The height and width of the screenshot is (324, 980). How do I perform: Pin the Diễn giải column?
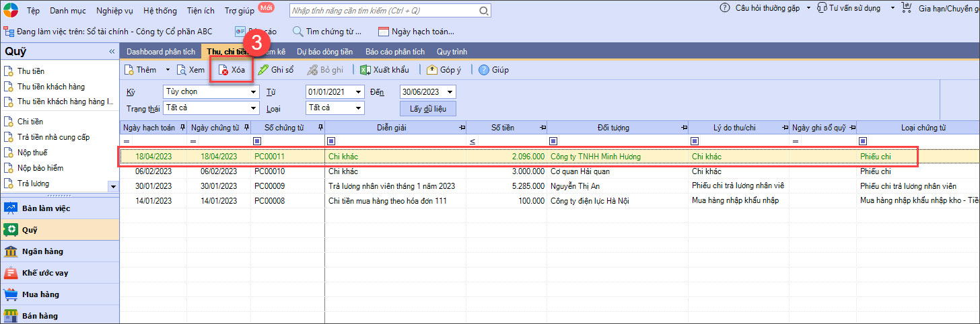[x=462, y=127]
